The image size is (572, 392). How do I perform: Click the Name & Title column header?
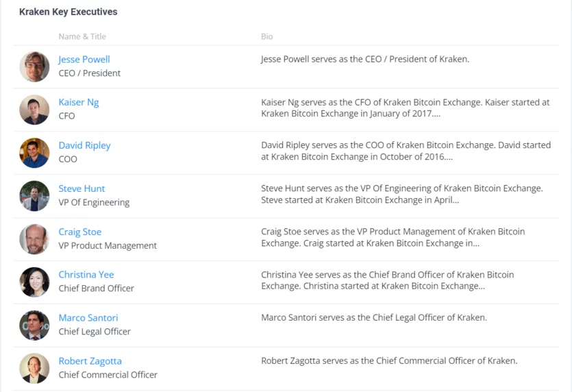tap(82, 36)
